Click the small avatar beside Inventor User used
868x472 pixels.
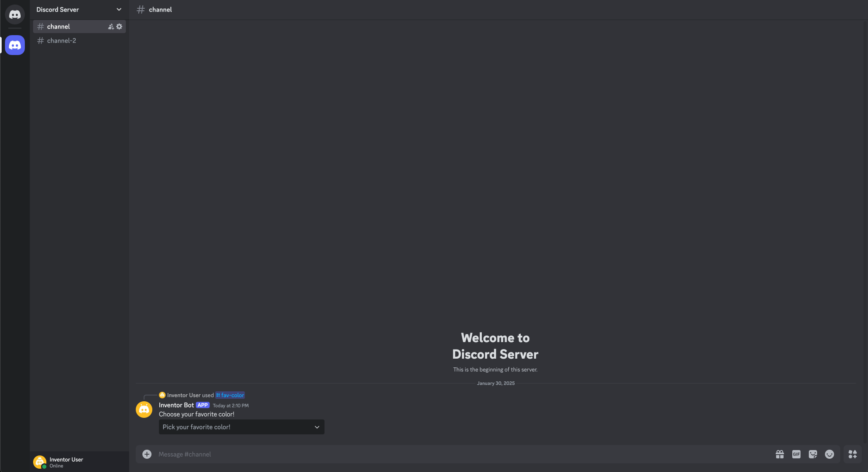(x=162, y=395)
